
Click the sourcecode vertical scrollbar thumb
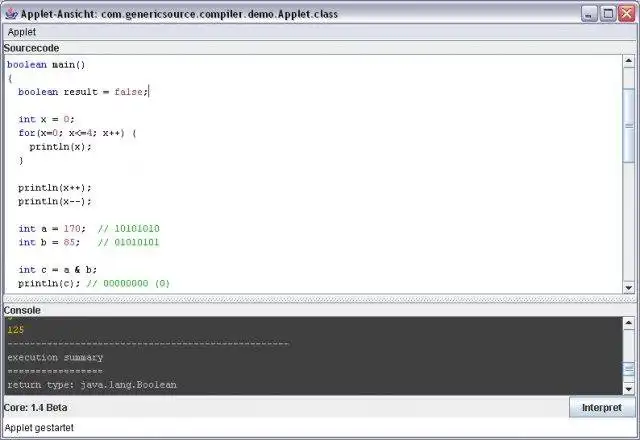[x=629, y=125]
